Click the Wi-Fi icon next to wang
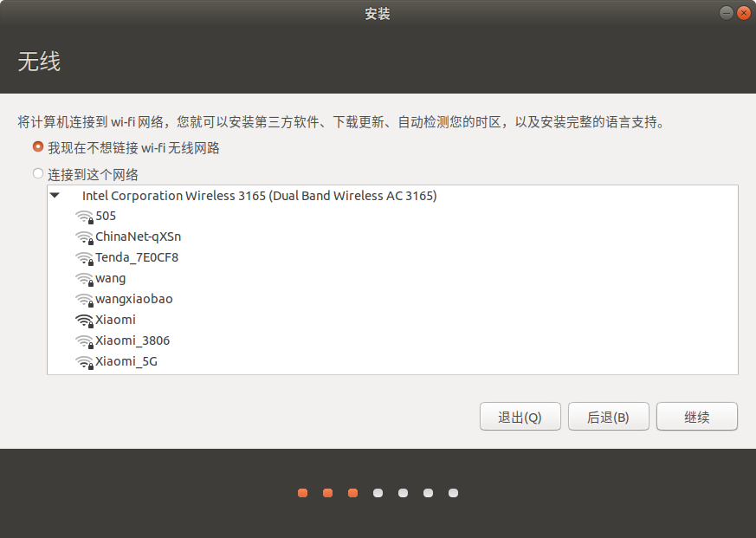The width and height of the screenshot is (756, 538). [x=84, y=279]
